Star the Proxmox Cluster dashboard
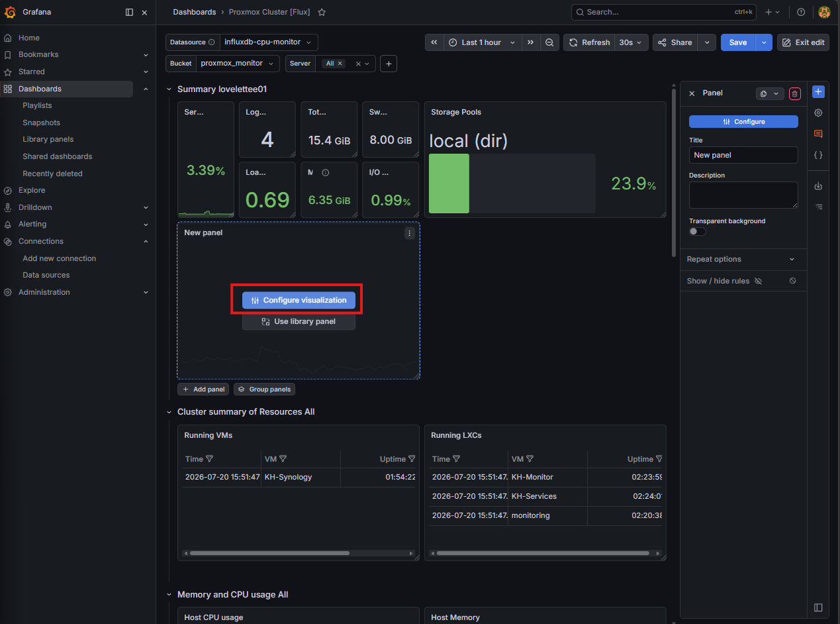 pos(322,12)
